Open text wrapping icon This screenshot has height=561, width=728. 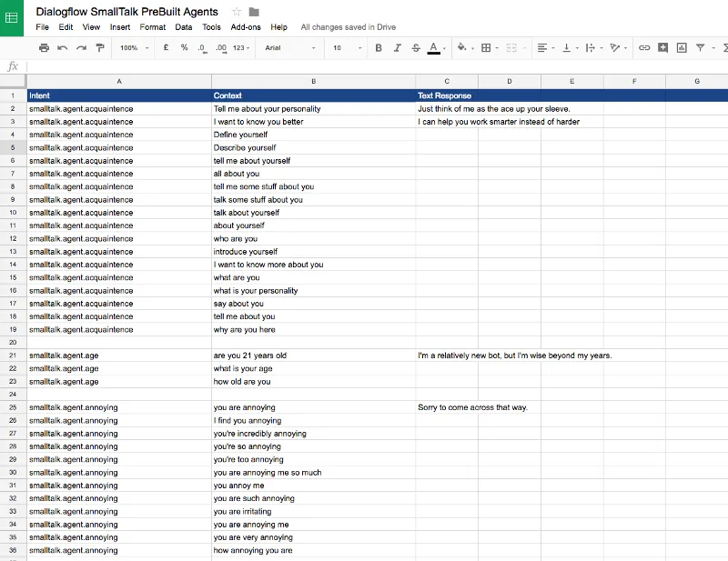point(590,47)
